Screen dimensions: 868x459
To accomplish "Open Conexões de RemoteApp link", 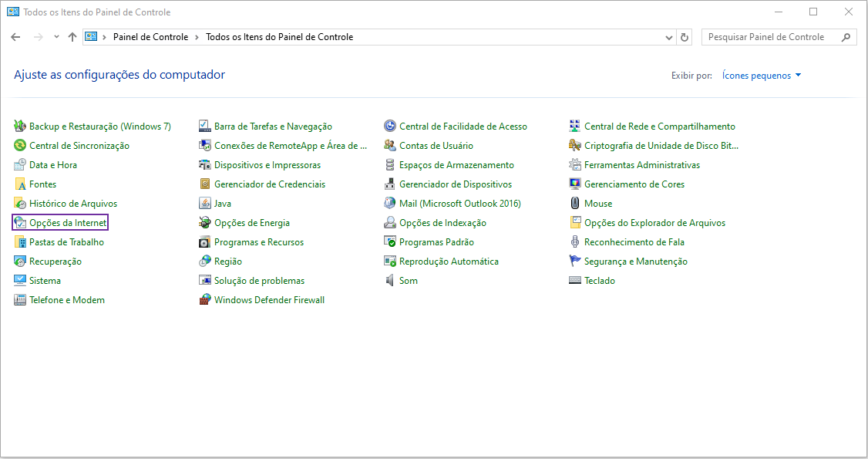I will [291, 146].
